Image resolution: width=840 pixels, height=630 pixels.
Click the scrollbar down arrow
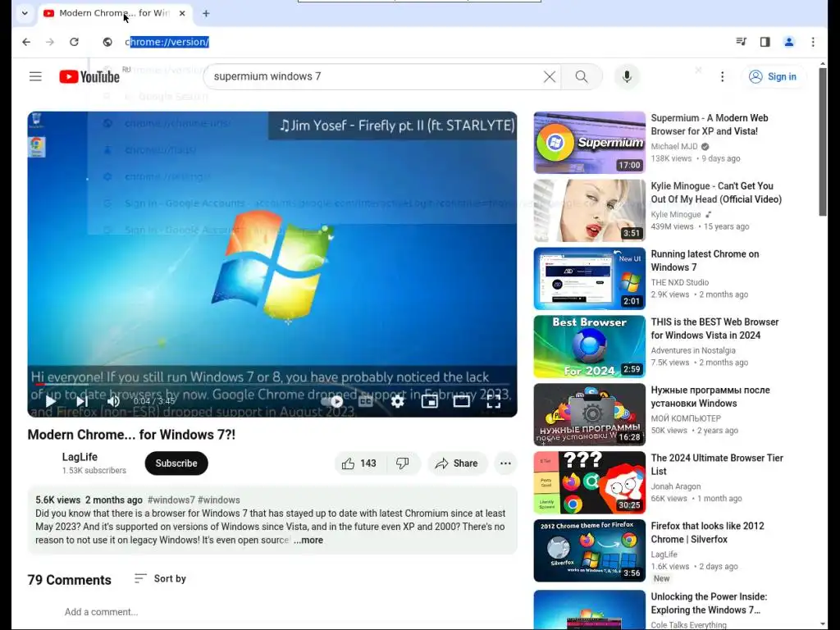coord(823,625)
